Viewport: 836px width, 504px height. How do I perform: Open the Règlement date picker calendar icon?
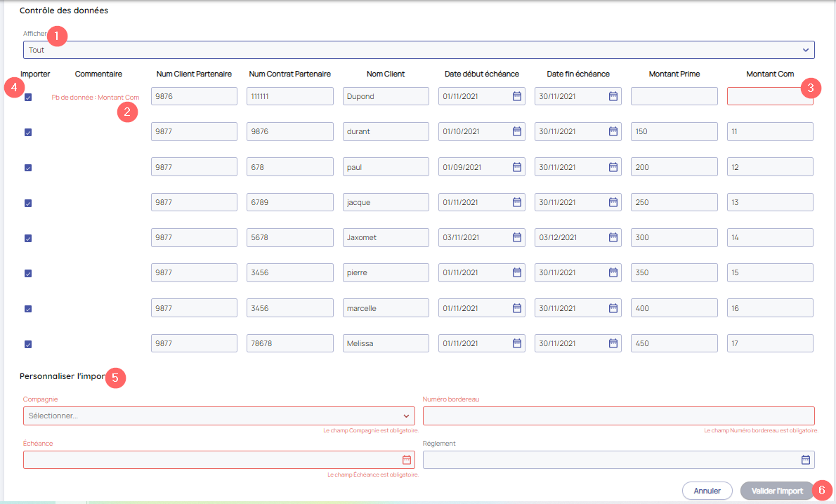pyautogui.click(x=806, y=460)
